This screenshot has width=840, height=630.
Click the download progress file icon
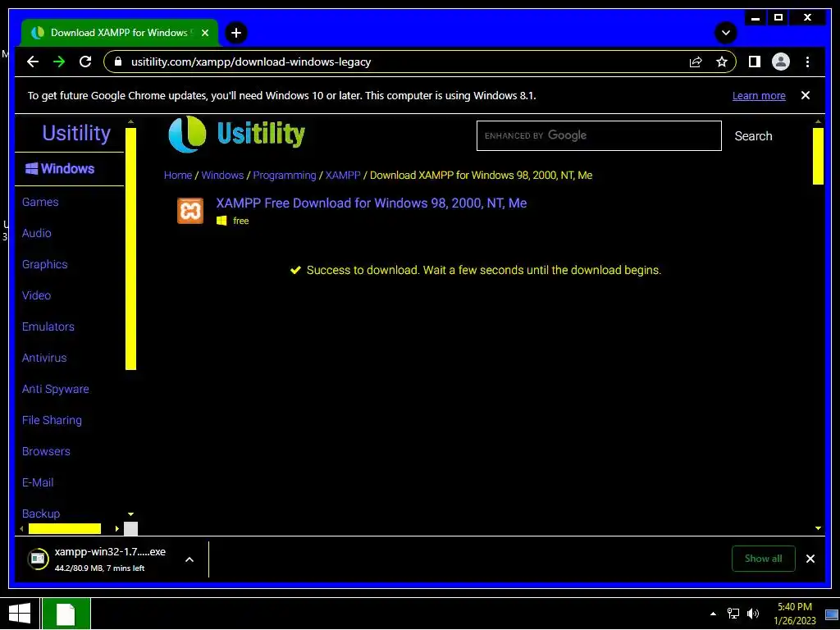tap(38, 559)
